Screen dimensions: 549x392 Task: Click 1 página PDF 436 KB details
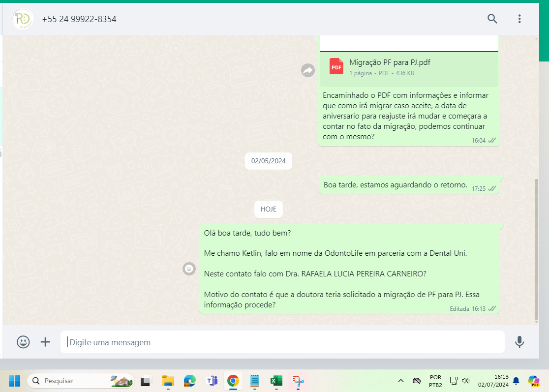point(381,73)
